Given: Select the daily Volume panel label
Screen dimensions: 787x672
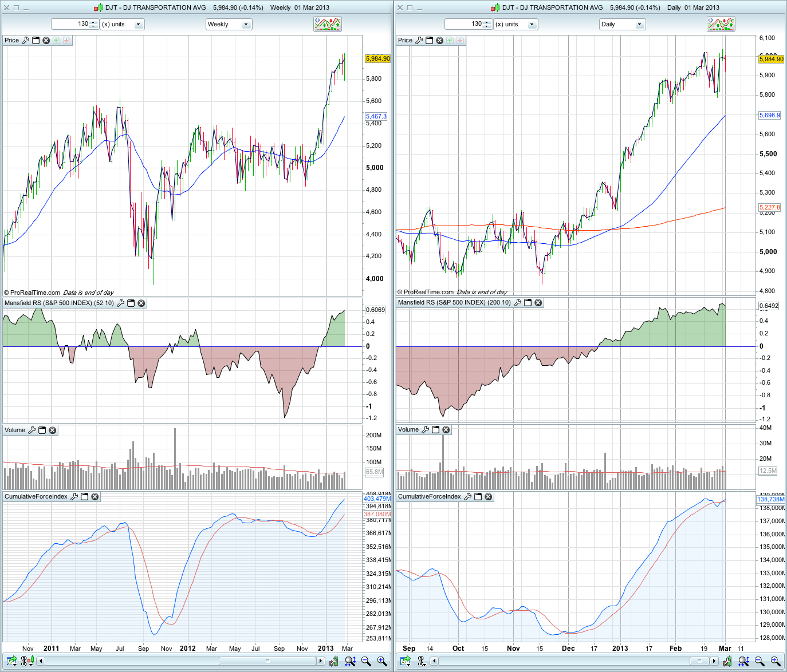Looking at the screenshot, I should tap(408, 430).
